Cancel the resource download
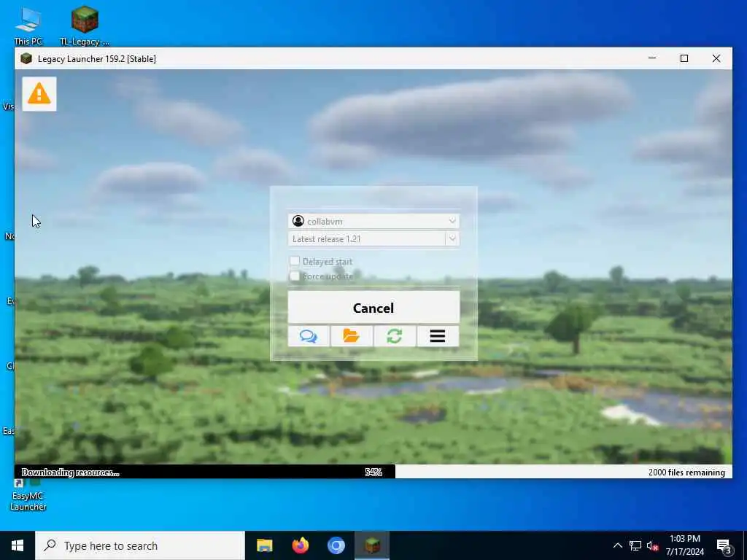The image size is (747, 560). (x=373, y=308)
